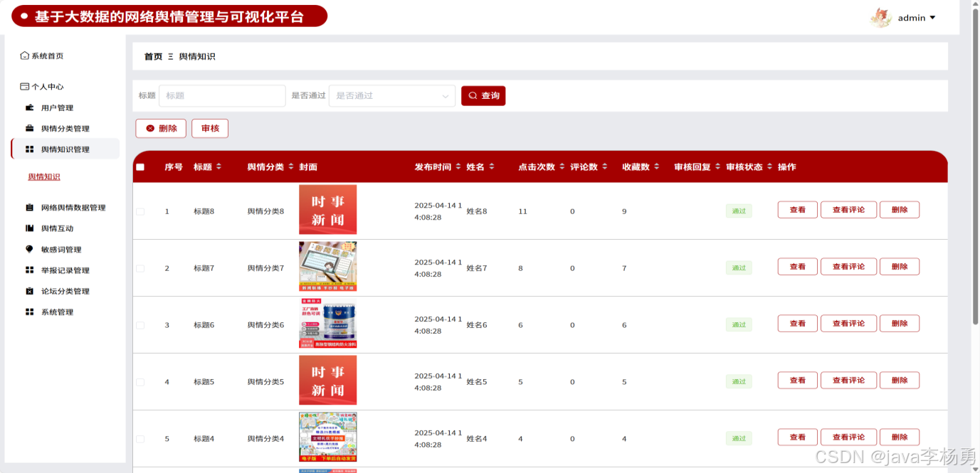Click the 舆情分类5 cell
The image size is (980, 473).
(265, 382)
